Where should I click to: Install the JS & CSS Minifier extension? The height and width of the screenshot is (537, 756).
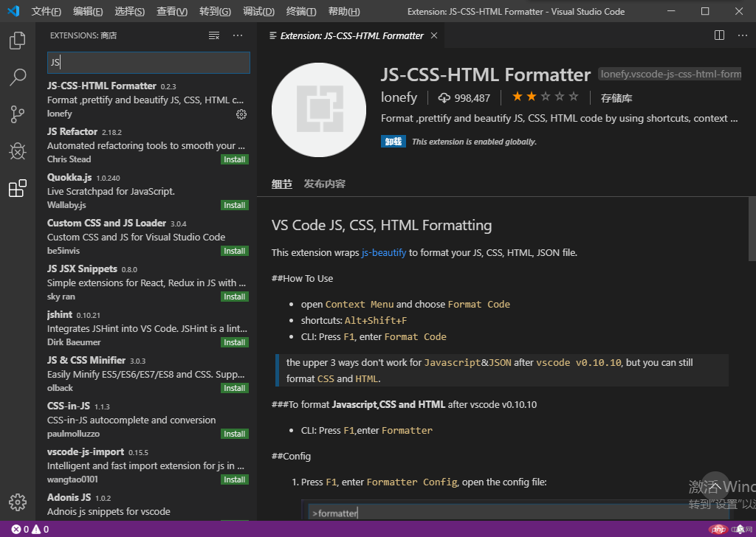(x=235, y=388)
